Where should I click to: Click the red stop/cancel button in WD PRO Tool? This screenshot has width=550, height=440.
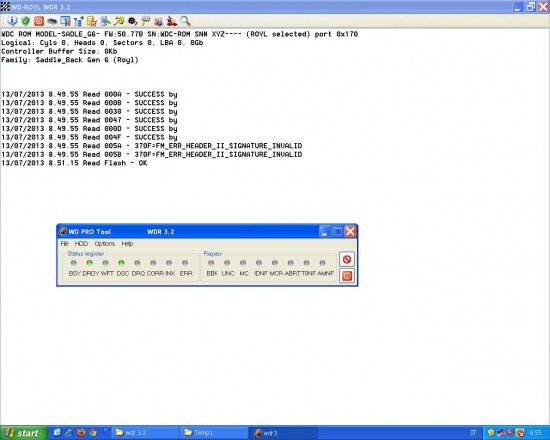(x=347, y=259)
